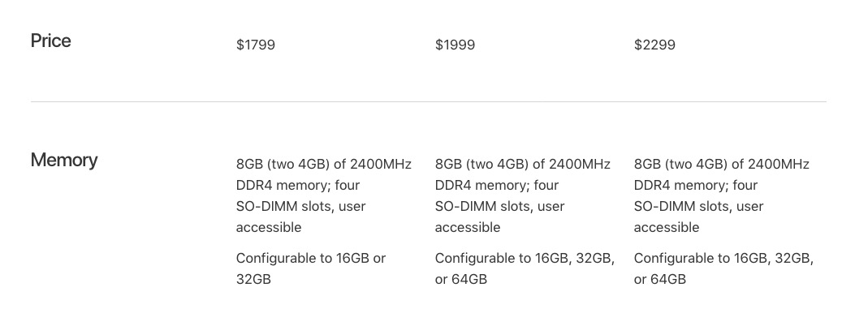This screenshot has height=326, width=868.
Task: Click the word "accessible" in middle column
Action: pos(468,227)
